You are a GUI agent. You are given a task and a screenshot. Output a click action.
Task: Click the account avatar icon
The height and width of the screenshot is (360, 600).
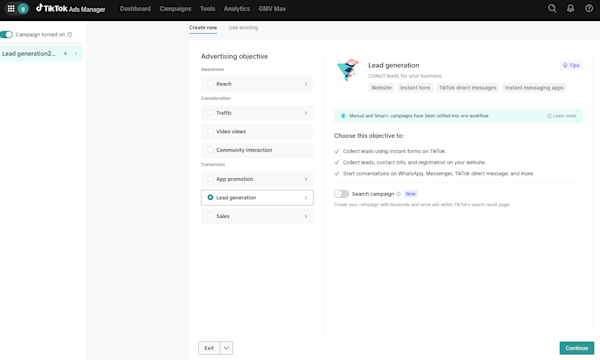coord(23,8)
